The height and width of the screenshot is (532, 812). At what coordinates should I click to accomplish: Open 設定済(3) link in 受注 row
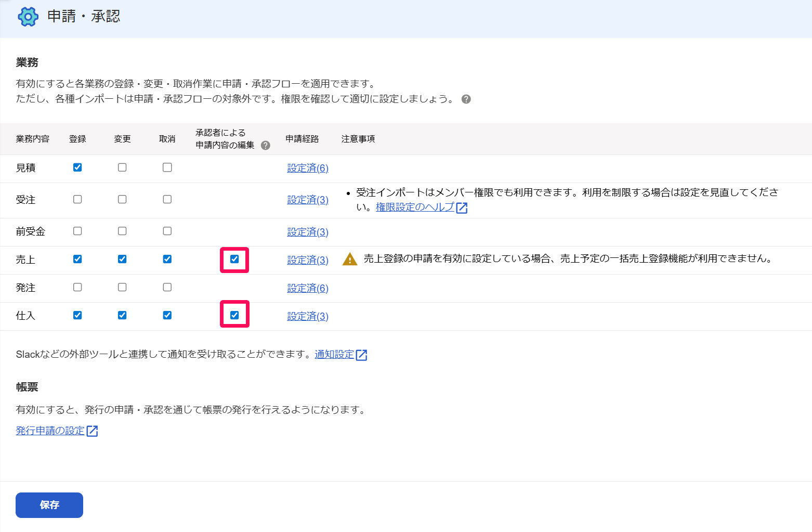[308, 200]
